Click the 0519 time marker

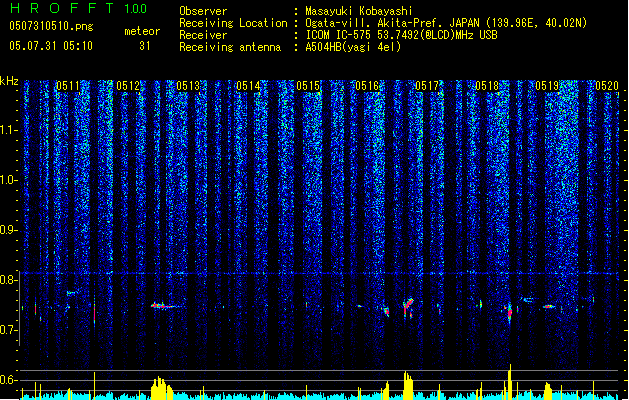[547, 86]
